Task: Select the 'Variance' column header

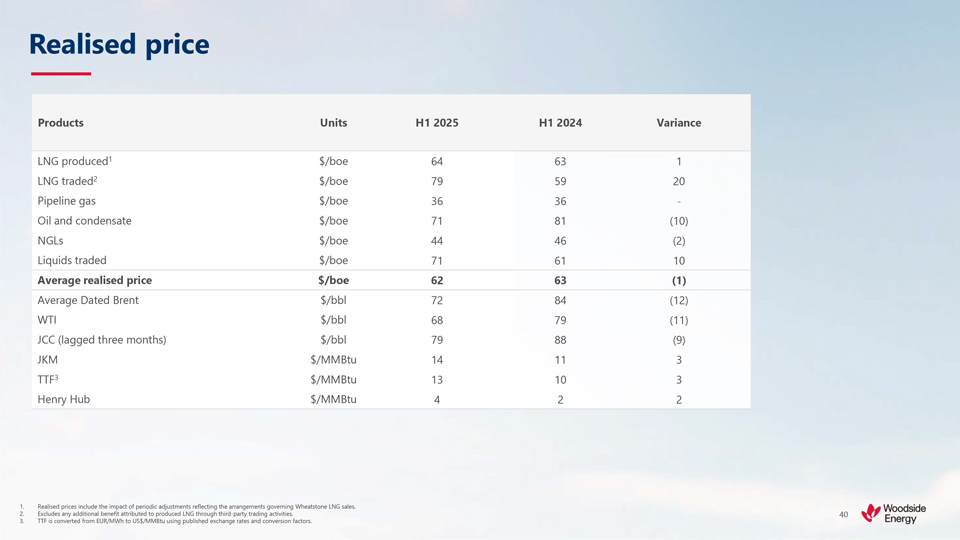Action: (678, 123)
